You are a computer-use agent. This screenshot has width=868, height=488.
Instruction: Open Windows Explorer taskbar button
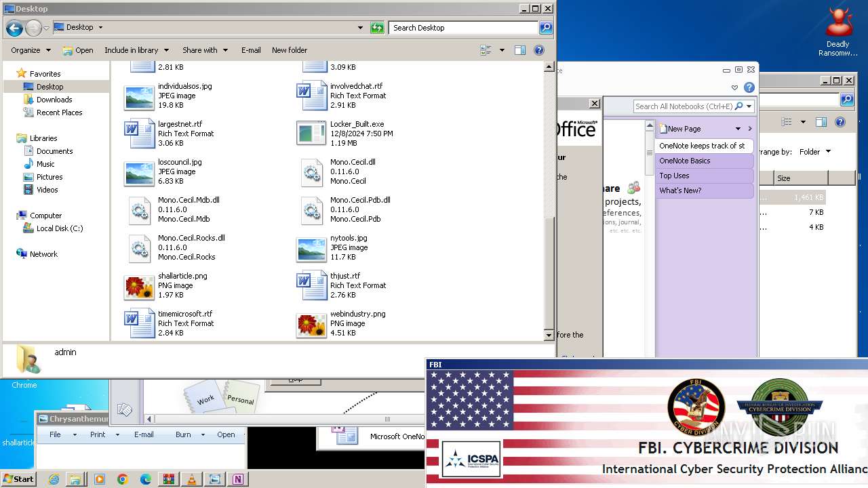click(x=75, y=479)
